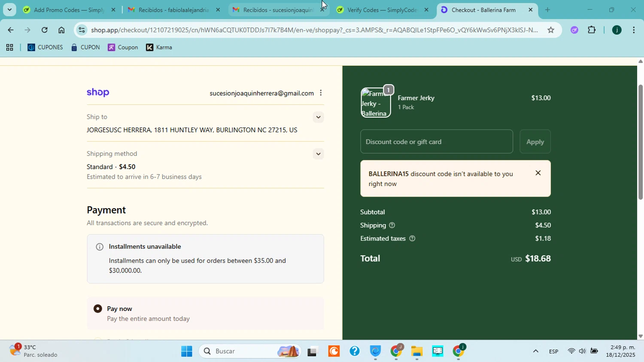
Task: Expand the Ship to address section
Action: [x=318, y=117]
